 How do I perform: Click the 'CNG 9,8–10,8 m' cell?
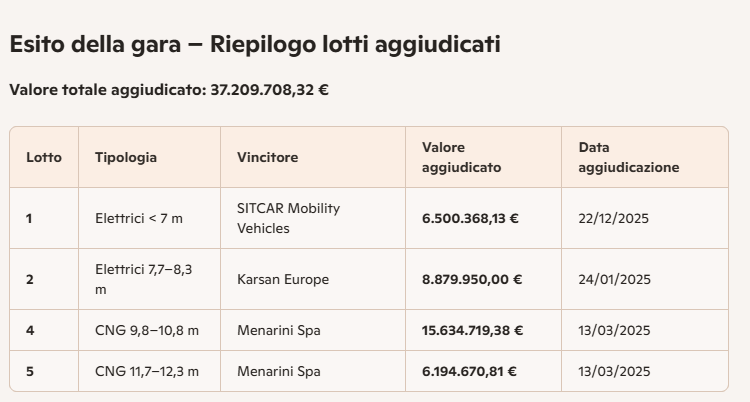pyautogui.click(x=147, y=331)
